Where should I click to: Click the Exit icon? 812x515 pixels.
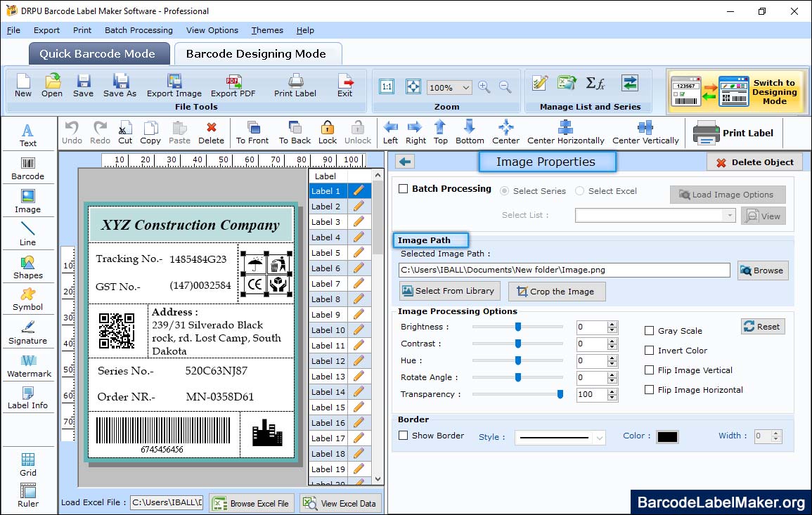(x=345, y=86)
